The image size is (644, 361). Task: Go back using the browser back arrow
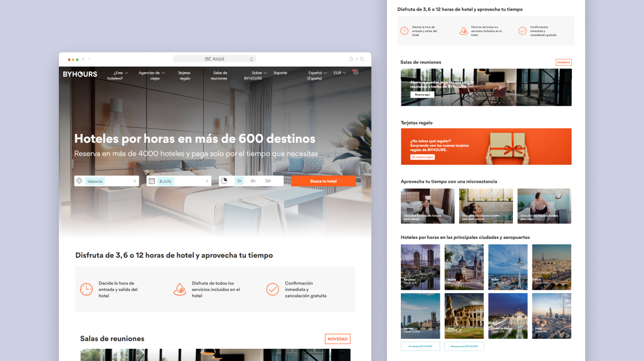tap(83, 59)
